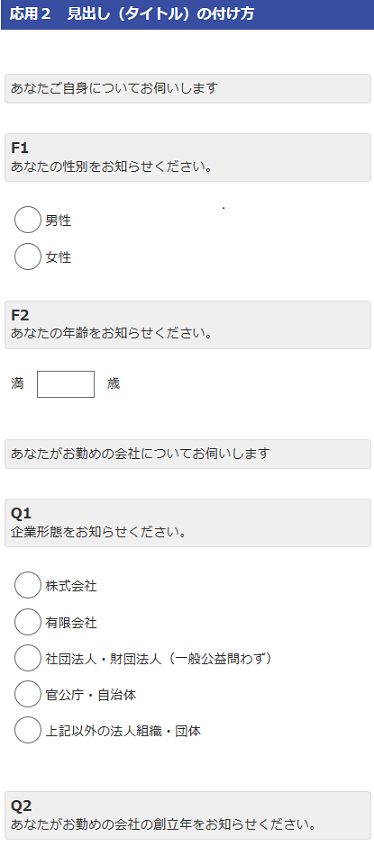Click the 歳 label after age box
374x846 pixels.
[113, 384]
